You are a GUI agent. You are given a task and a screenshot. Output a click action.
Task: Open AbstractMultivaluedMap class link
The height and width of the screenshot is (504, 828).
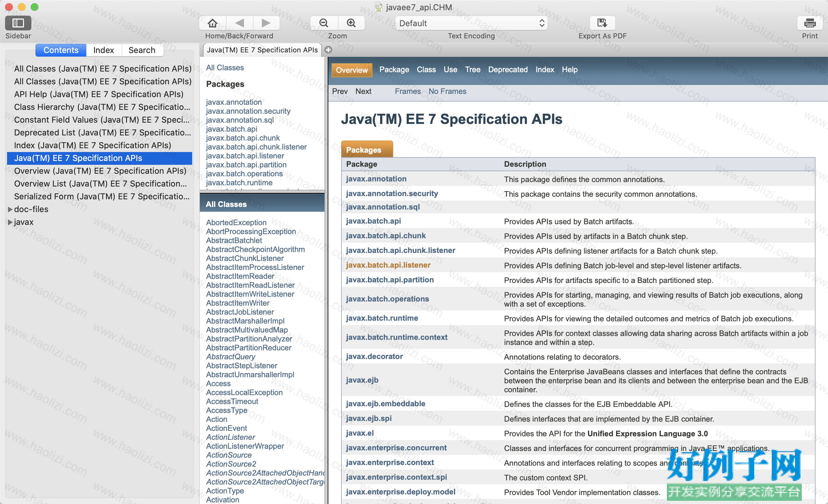point(247,330)
